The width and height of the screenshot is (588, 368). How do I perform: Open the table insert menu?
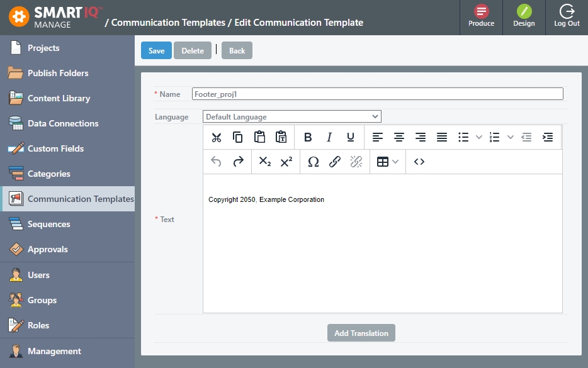(387, 162)
